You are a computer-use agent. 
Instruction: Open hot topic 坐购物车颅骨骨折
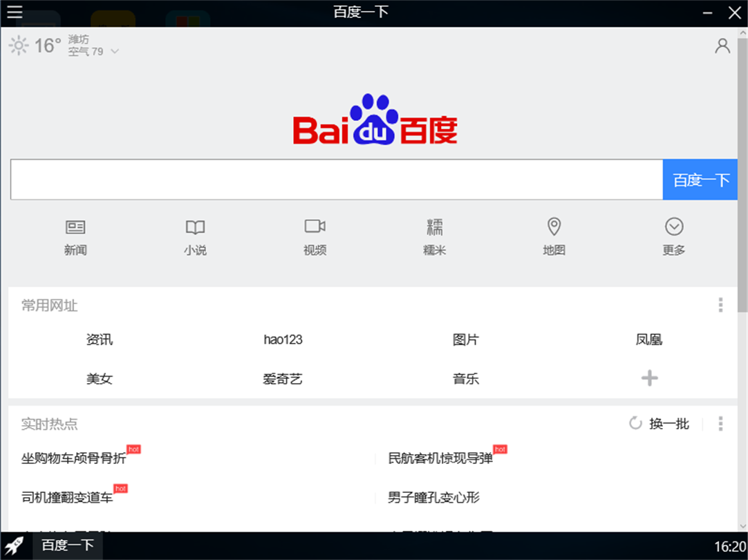73,458
